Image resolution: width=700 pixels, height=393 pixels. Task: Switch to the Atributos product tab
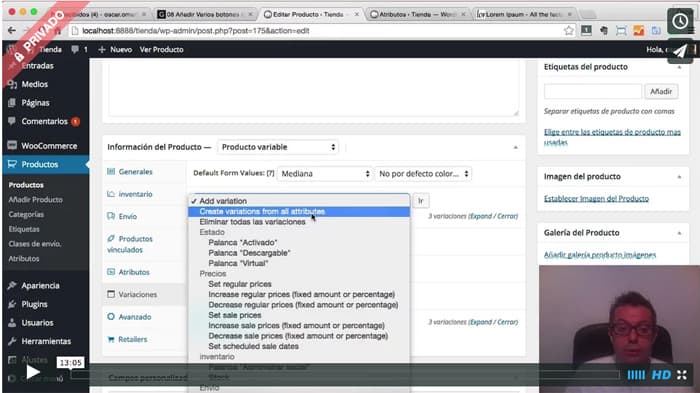click(134, 272)
